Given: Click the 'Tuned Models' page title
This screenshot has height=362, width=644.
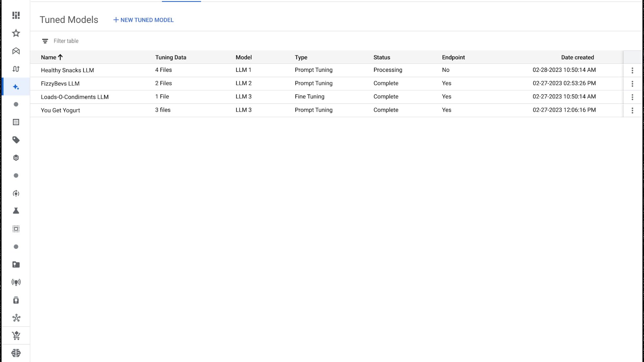Looking at the screenshot, I should [69, 20].
